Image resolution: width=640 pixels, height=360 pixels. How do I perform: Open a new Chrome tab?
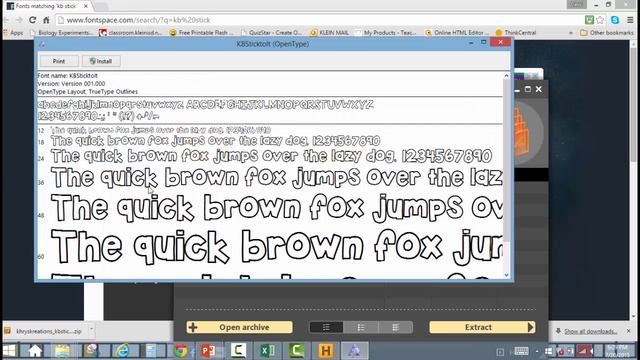coord(101,6)
